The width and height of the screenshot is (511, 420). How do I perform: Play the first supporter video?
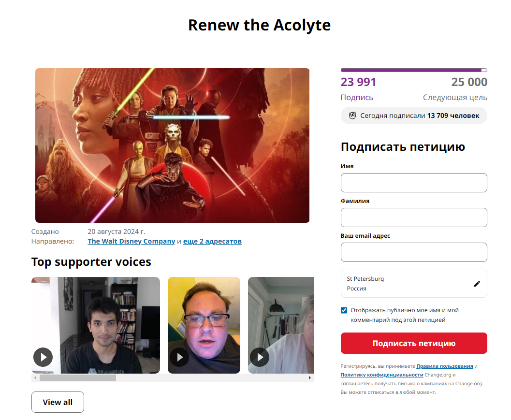[43, 357]
